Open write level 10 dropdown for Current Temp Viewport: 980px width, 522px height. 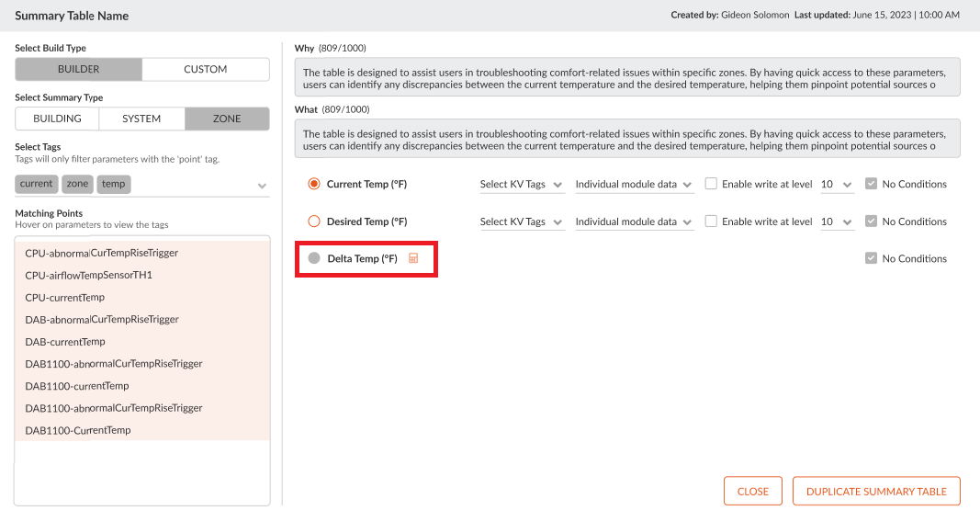coord(837,185)
